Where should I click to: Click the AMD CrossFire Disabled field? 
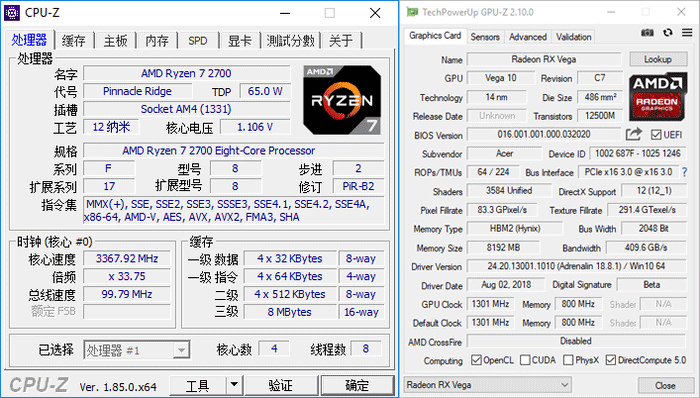576,341
